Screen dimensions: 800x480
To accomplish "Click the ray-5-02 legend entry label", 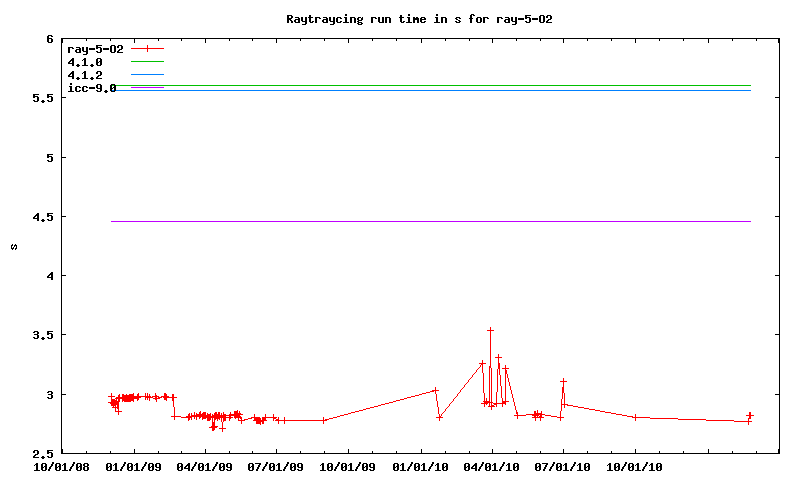I will [92, 48].
